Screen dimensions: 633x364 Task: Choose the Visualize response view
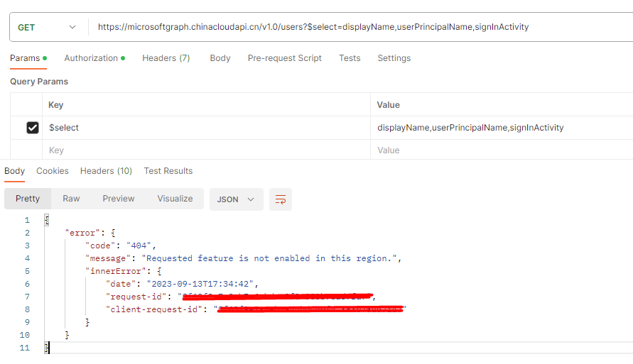click(175, 199)
